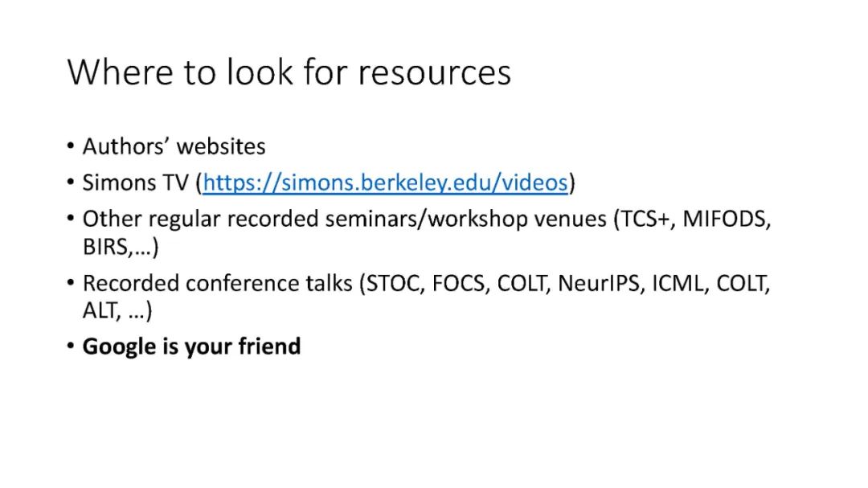Screen dimensions: 868x488
Task: Select the bold 'Google is your friend' text
Action: coord(191,347)
